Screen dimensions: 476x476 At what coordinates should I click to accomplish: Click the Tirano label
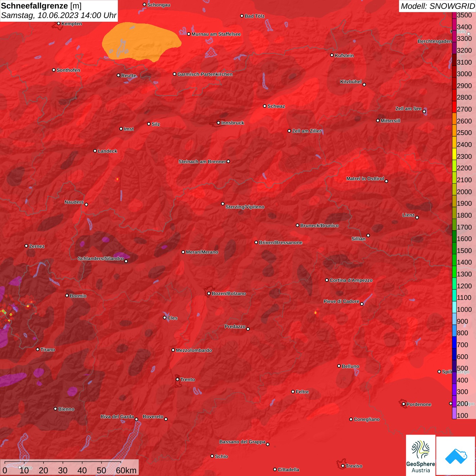(48, 350)
